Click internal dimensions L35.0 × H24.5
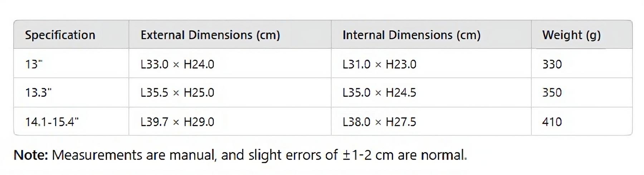The width and height of the screenshot is (644, 175). (380, 93)
